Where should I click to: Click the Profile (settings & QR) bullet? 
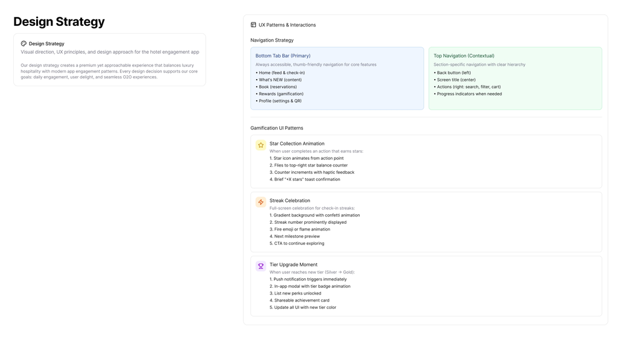click(x=280, y=101)
